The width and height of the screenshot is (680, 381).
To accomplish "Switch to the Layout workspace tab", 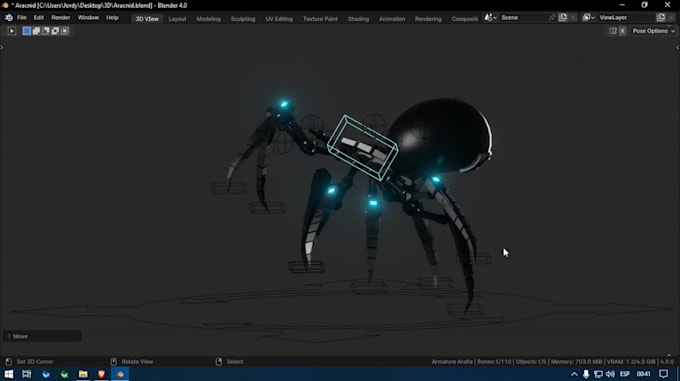I will 177,19.
